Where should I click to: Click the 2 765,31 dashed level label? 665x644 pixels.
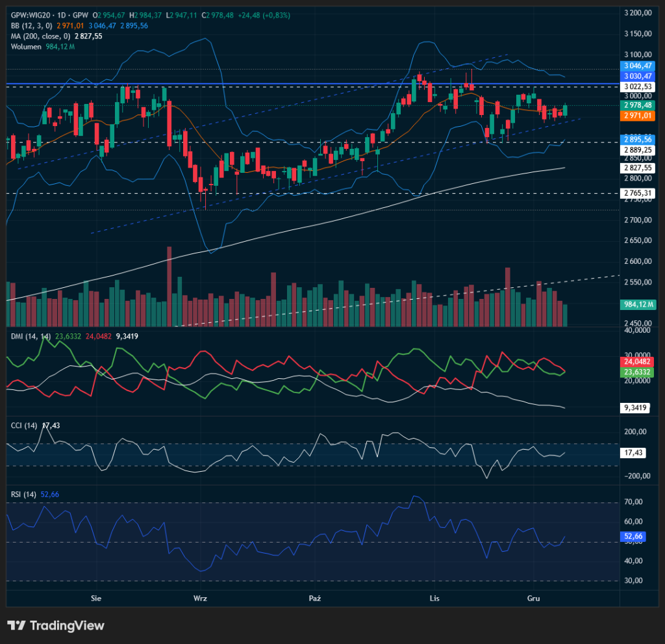coord(637,193)
